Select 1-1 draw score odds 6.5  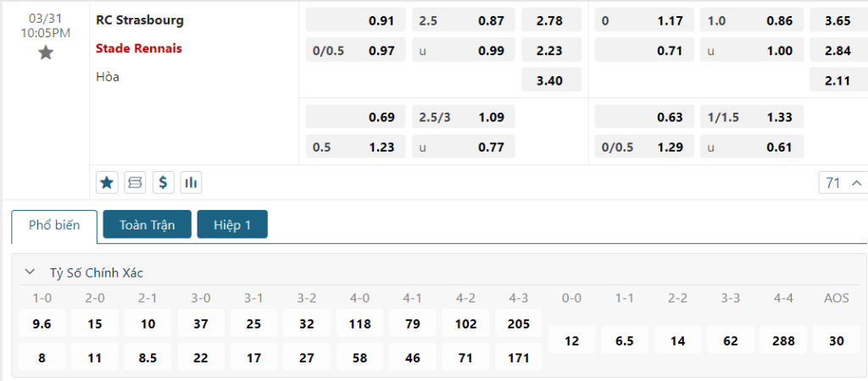coord(625,340)
